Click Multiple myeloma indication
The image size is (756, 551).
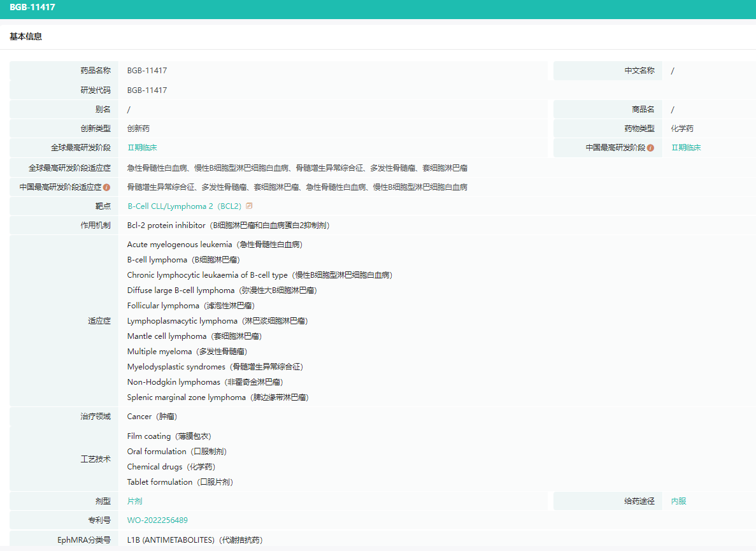tap(187, 352)
